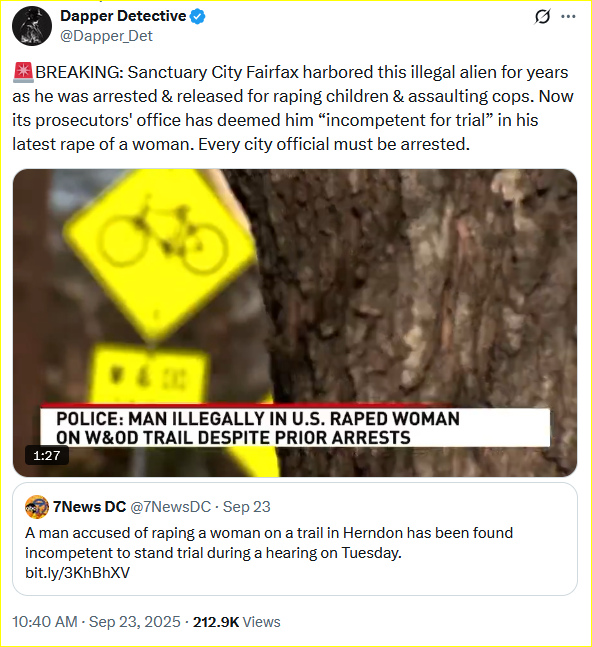Open the quoted 7News DC tweet
This screenshot has width=592, height=647.
295,539
